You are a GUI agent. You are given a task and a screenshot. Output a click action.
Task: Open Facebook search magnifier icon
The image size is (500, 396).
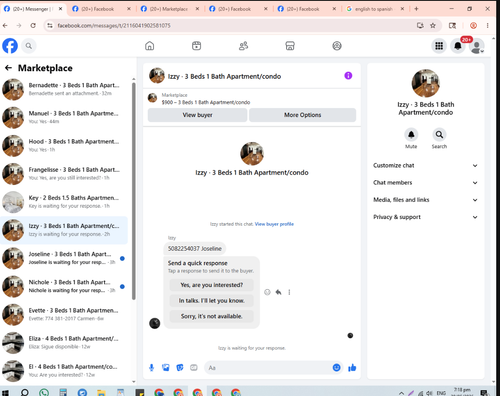coord(29,46)
